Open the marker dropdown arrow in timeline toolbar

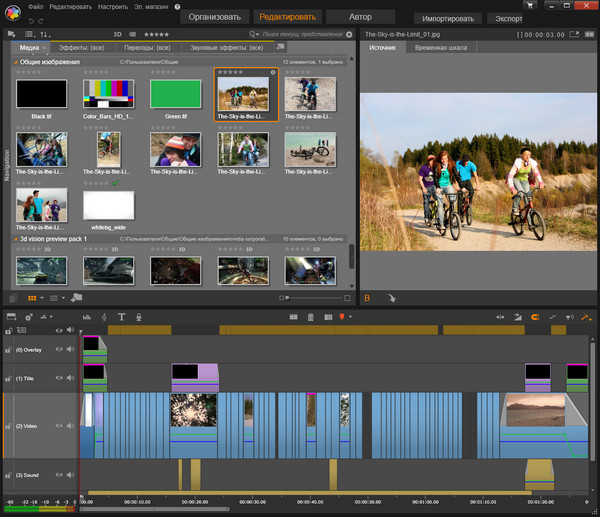352,317
